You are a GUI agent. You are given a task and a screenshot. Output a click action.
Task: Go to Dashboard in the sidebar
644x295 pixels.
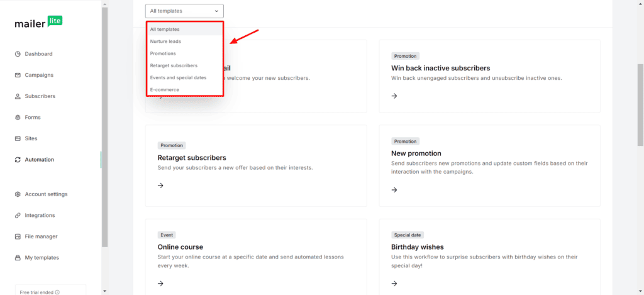[x=38, y=54]
